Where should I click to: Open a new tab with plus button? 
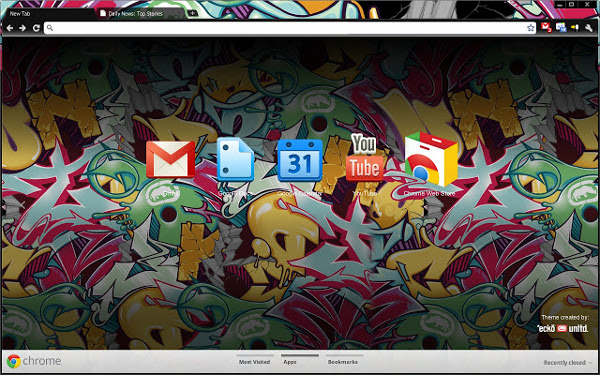pyautogui.click(x=193, y=13)
